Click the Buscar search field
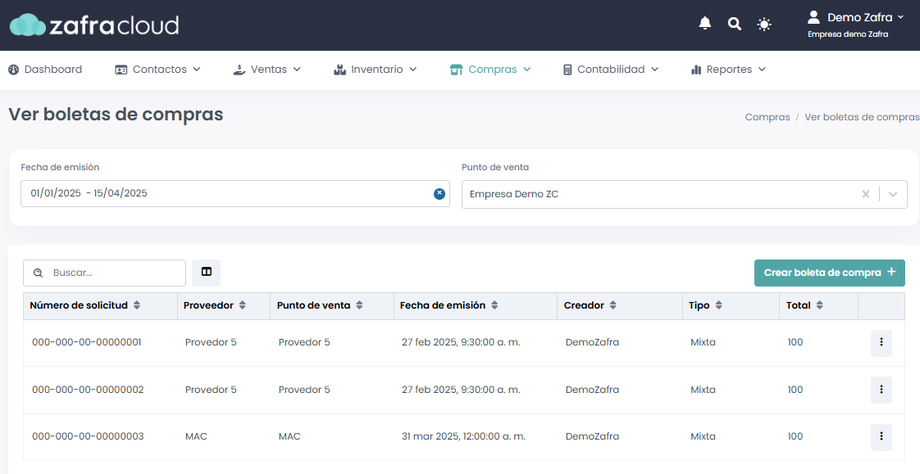The height and width of the screenshot is (474, 920). [104, 273]
